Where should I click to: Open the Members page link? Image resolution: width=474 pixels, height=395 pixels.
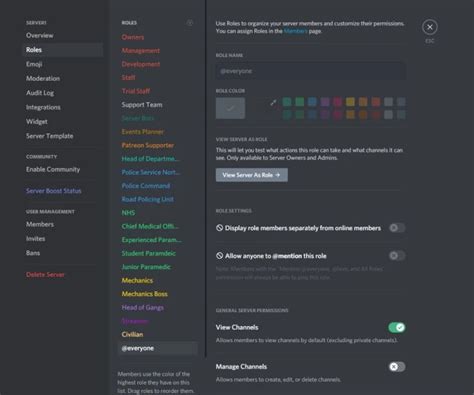[x=295, y=31]
